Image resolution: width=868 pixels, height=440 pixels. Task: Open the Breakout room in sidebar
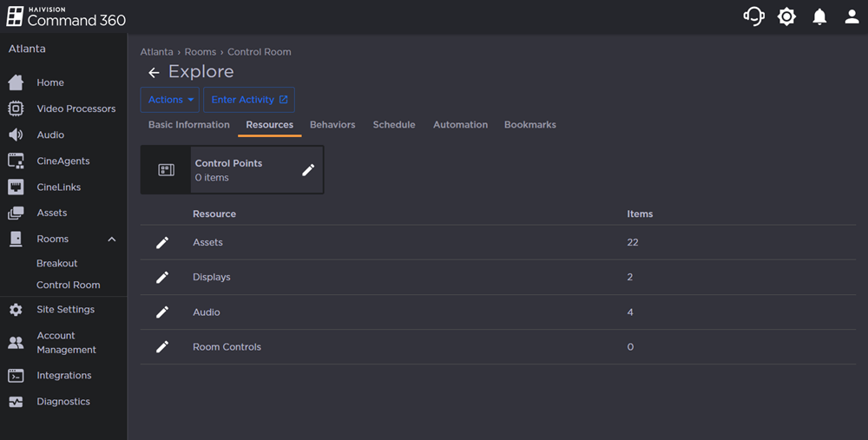[x=57, y=264]
